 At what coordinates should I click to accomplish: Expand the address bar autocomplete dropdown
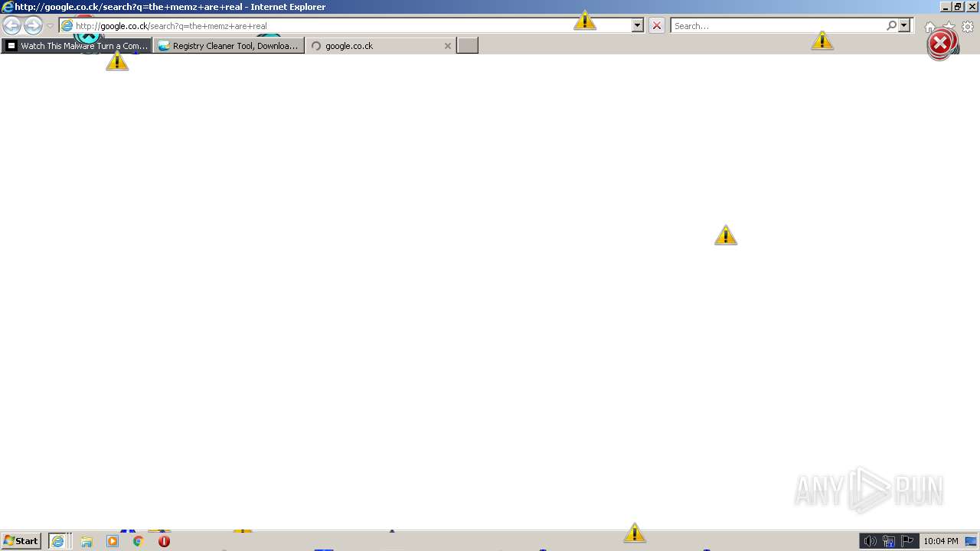click(637, 25)
